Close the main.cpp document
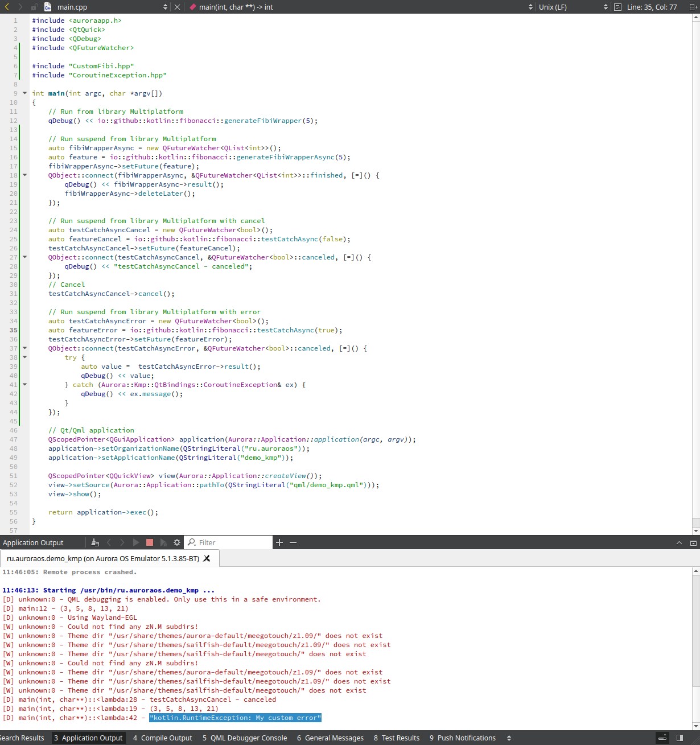 (x=177, y=7)
